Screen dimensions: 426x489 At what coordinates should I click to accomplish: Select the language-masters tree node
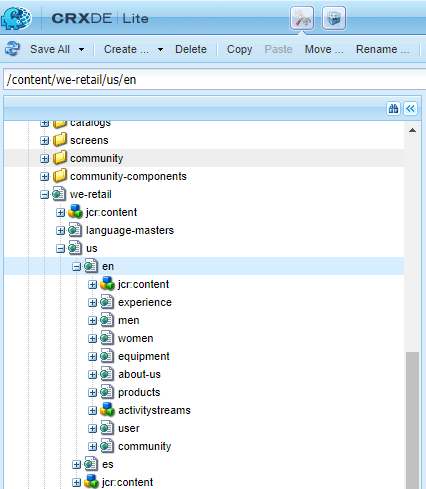[x=130, y=230]
